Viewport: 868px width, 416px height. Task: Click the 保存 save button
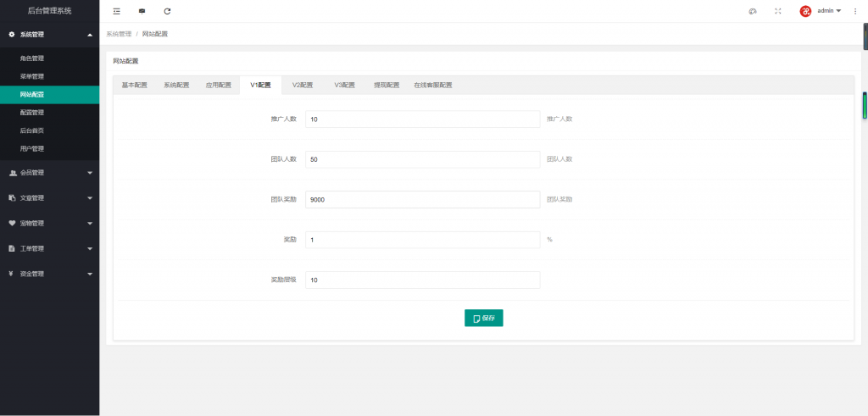point(484,318)
